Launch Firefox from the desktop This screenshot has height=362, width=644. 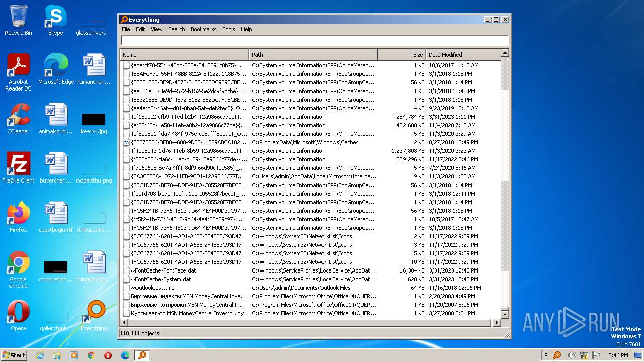point(18,217)
